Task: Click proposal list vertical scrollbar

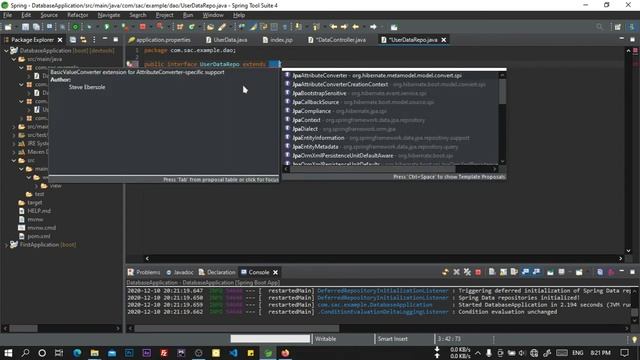Action: pyautogui.click(x=502, y=92)
